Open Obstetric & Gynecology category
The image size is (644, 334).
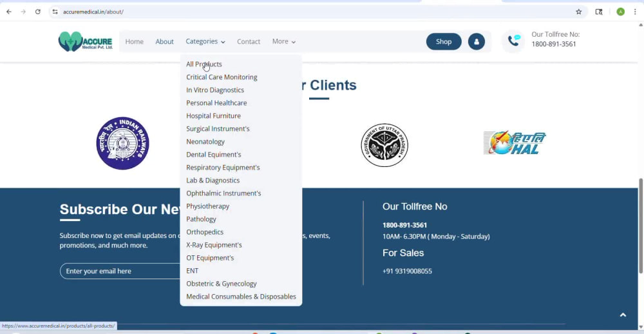pyautogui.click(x=222, y=284)
